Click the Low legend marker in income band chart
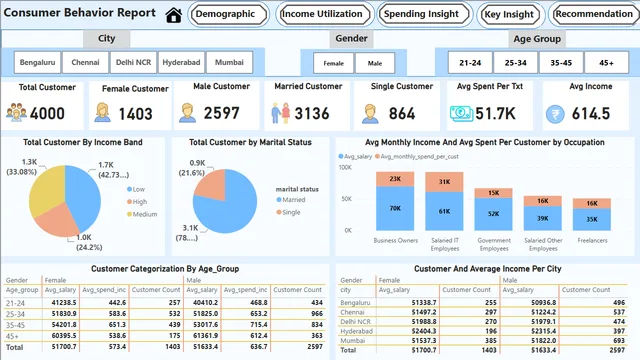640x360 pixels. [129, 189]
